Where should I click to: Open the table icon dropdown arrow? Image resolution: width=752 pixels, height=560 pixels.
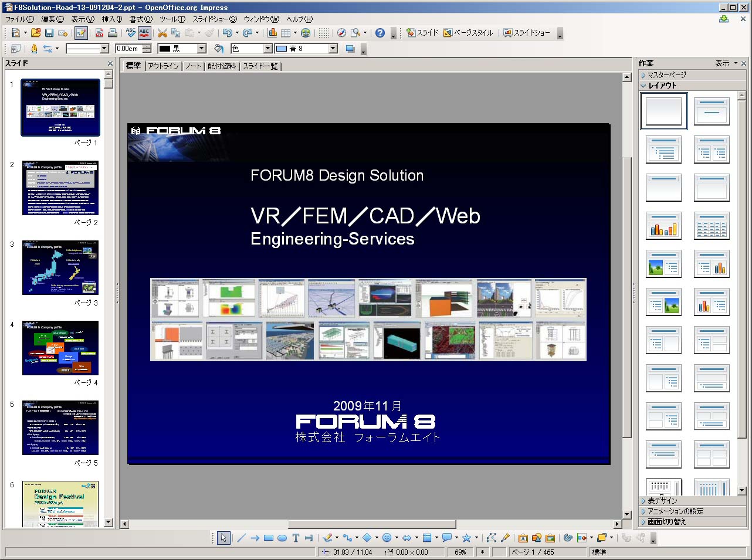(295, 33)
